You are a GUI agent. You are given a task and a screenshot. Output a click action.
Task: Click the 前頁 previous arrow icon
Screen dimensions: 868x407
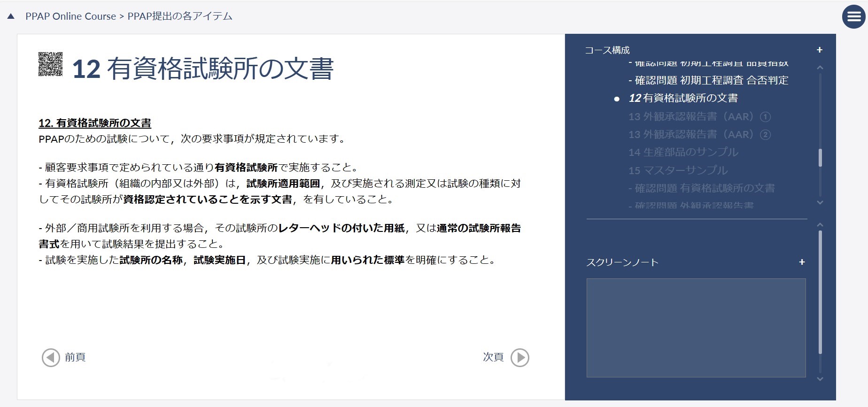click(x=51, y=358)
